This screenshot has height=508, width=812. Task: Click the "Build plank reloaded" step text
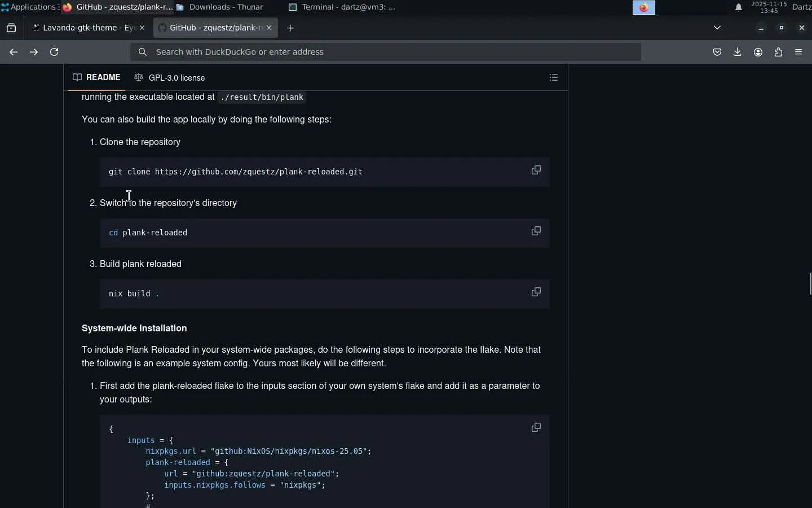pos(140,264)
